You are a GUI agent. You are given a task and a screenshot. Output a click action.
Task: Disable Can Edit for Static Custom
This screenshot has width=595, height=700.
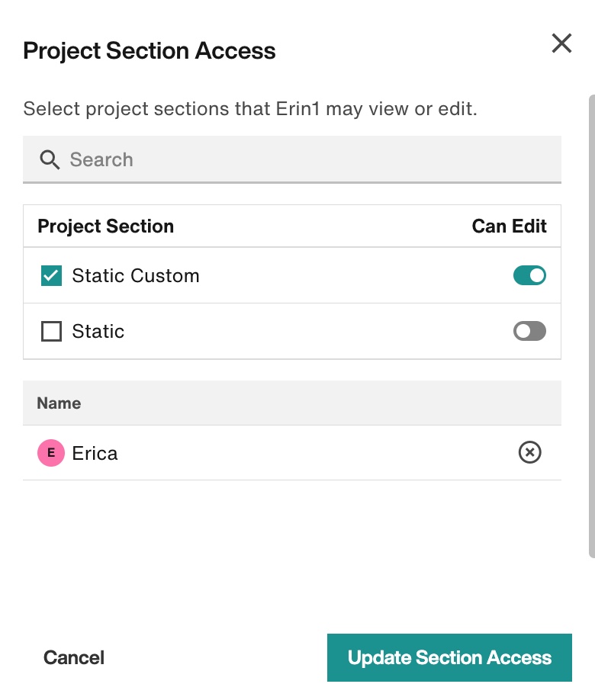click(x=529, y=275)
